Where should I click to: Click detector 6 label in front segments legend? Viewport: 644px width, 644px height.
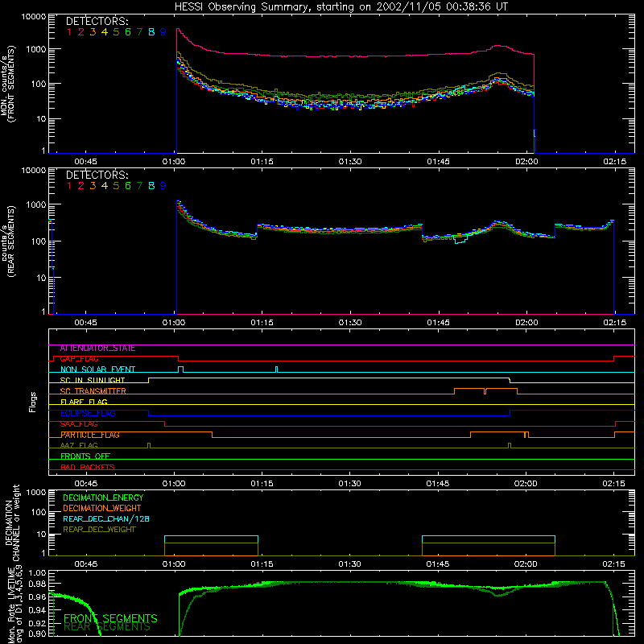click(128, 32)
